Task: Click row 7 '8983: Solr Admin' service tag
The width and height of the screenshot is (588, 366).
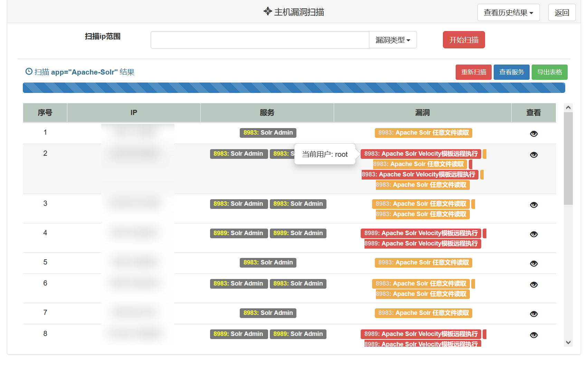Action: coord(268,313)
